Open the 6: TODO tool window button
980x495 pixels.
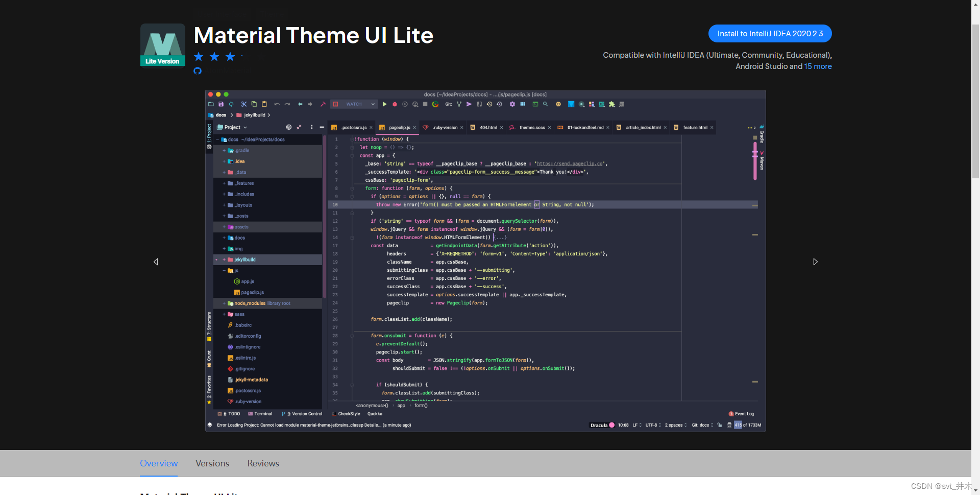[229, 414]
